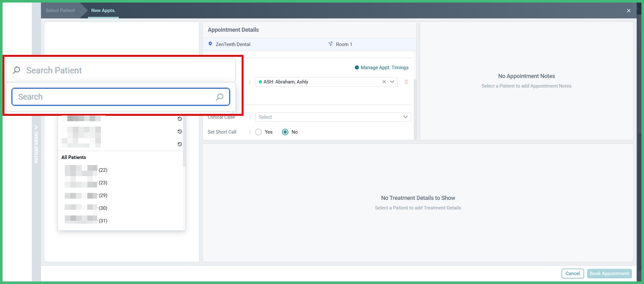Select the patient numbered (23)

point(86,183)
